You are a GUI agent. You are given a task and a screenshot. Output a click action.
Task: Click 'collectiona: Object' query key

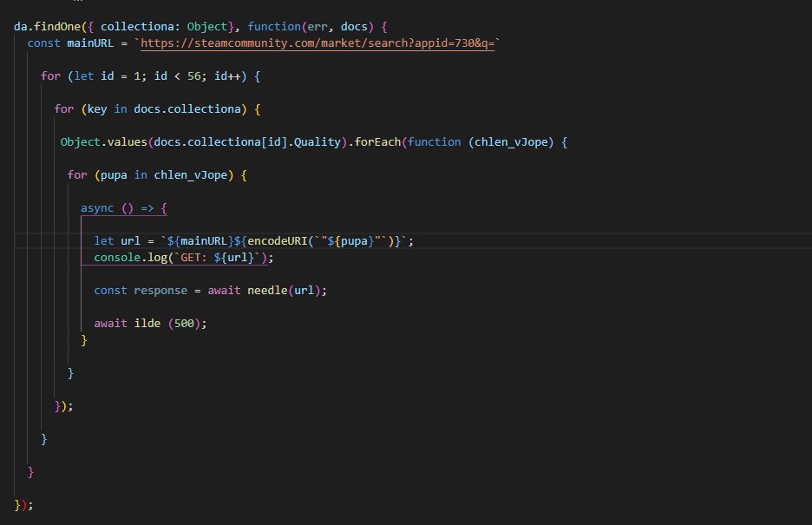pos(164,26)
